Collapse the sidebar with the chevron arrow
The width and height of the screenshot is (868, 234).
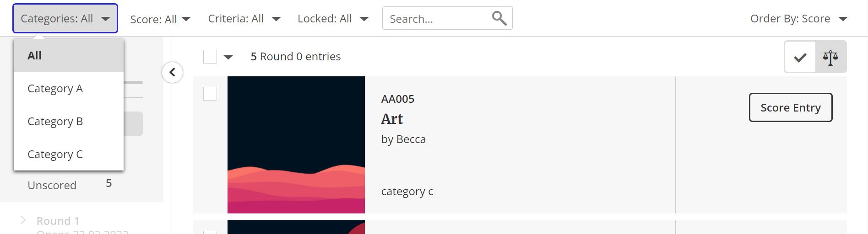point(172,72)
